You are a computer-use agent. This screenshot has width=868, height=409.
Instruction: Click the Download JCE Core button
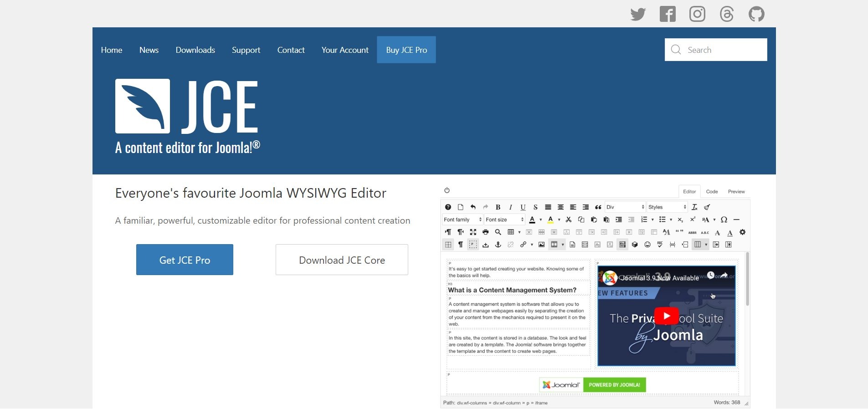point(342,260)
